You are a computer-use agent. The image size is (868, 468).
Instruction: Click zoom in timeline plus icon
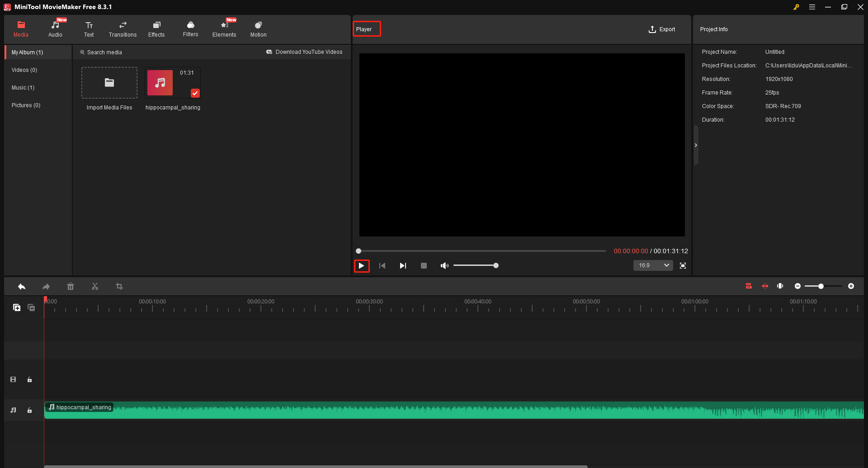pos(851,286)
